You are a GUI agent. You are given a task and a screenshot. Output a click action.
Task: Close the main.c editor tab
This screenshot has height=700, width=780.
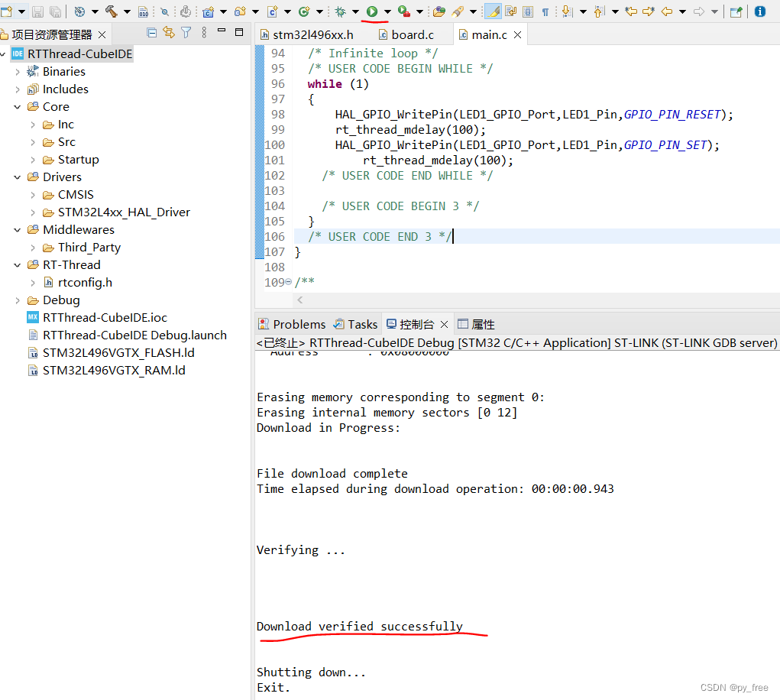(516, 34)
